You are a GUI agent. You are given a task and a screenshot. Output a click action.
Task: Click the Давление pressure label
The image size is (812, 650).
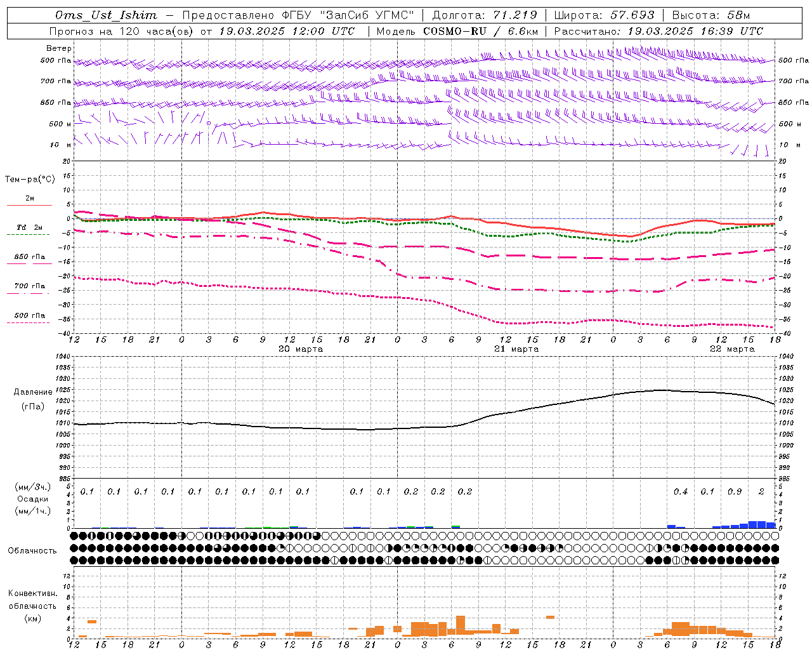tap(33, 392)
